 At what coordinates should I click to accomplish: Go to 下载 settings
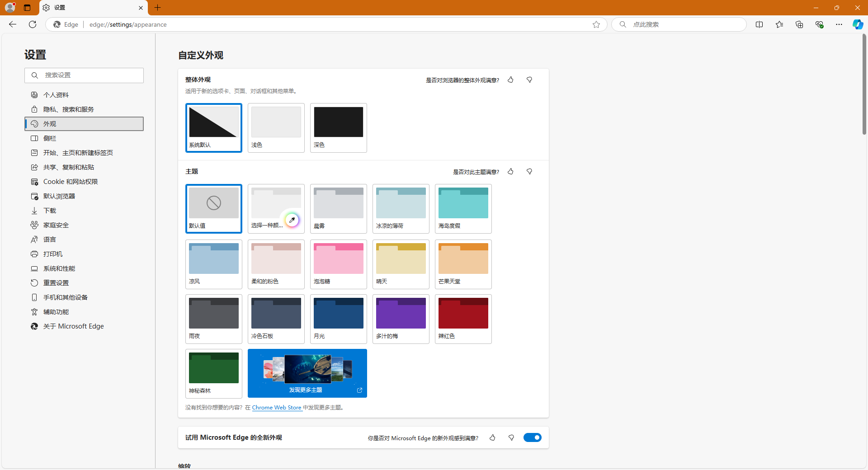point(84,211)
